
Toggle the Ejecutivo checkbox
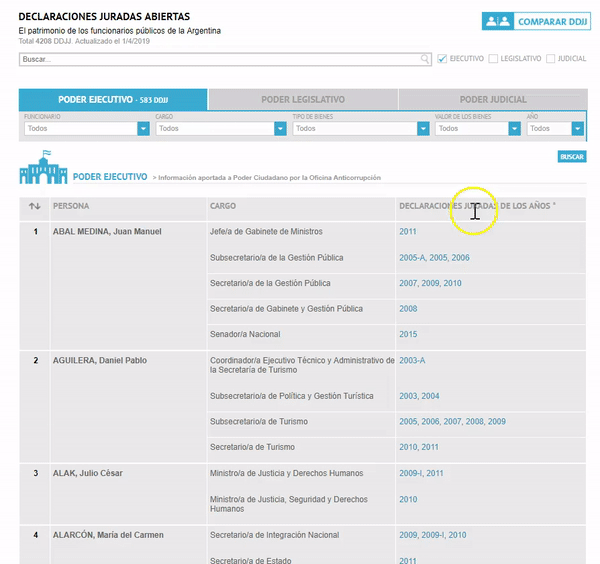(x=442, y=59)
